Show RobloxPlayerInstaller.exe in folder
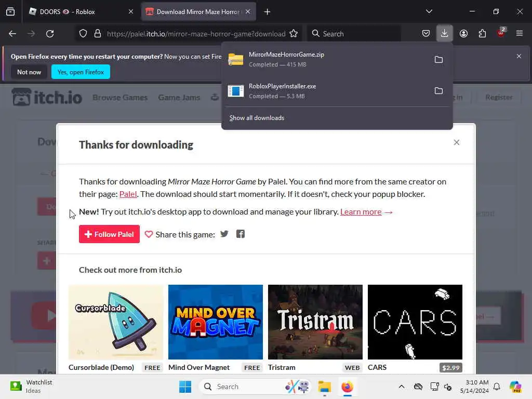 [x=438, y=90]
